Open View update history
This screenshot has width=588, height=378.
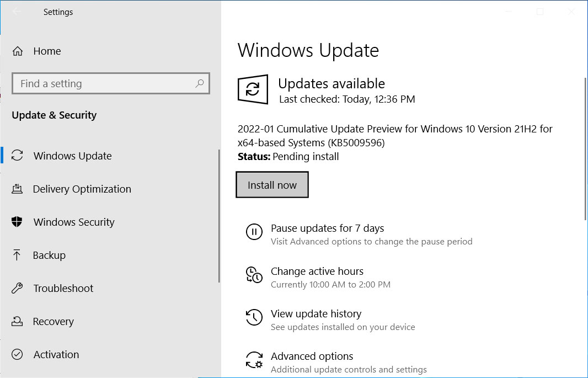click(316, 313)
